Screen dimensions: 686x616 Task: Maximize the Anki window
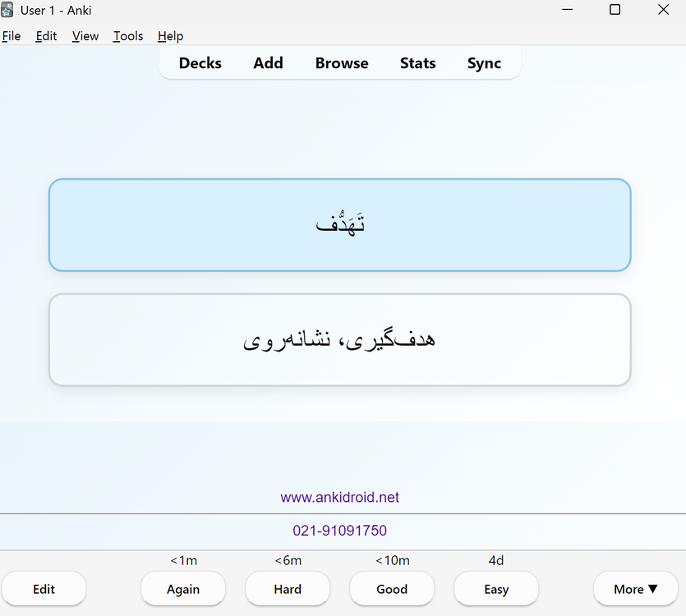click(x=615, y=10)
